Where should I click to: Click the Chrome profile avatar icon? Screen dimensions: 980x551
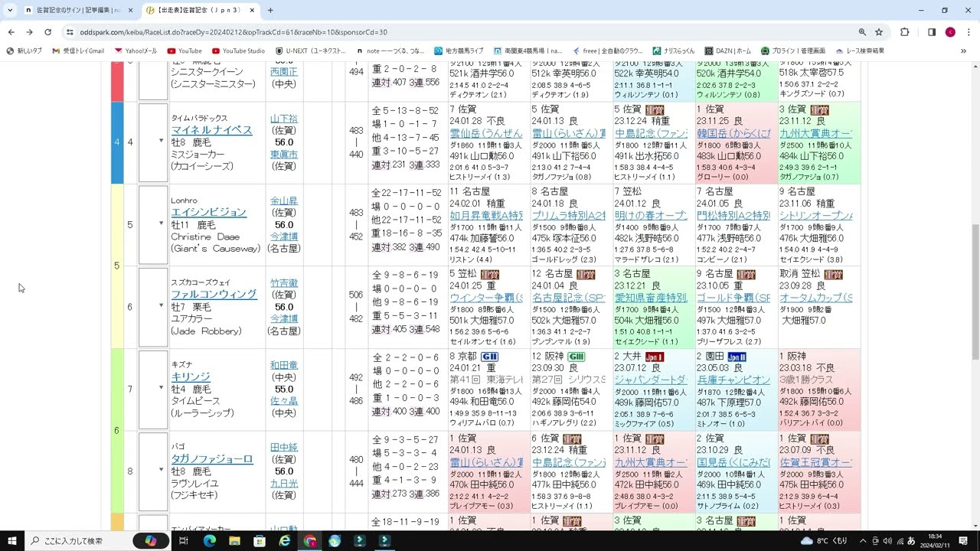coord(951,33)
